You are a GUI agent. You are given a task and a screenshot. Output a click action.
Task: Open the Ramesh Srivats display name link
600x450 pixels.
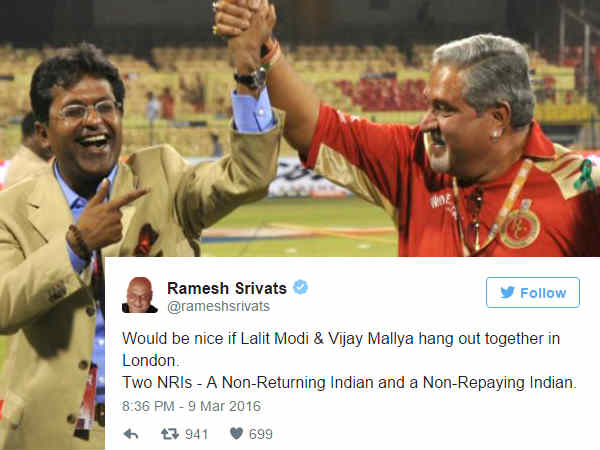(227, 288)
